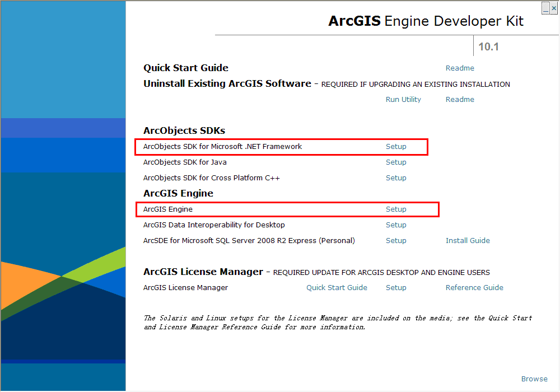Open the Readme for the uninstall utility
560x392 pixels.
460,99
